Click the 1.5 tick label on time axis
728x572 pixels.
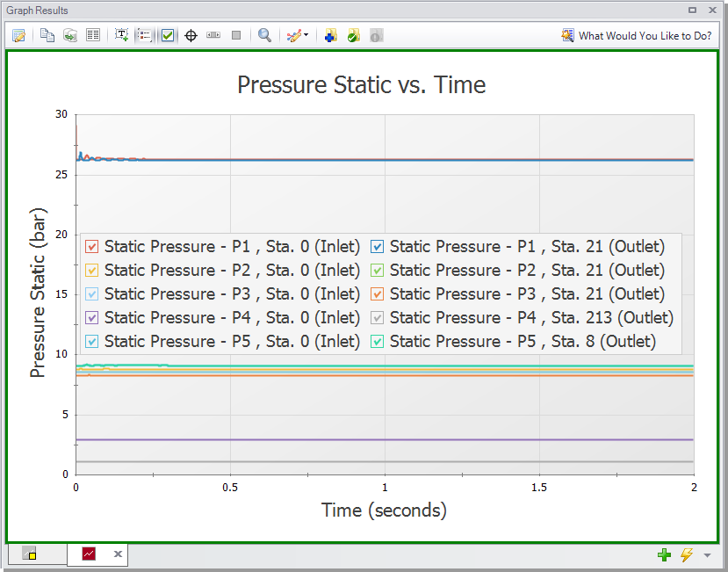[539, 488]
